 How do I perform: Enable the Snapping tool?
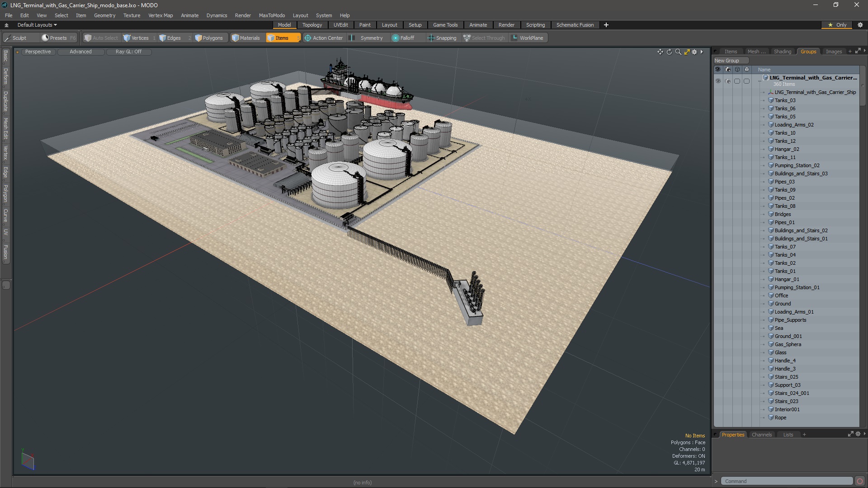tap(442, 38)
